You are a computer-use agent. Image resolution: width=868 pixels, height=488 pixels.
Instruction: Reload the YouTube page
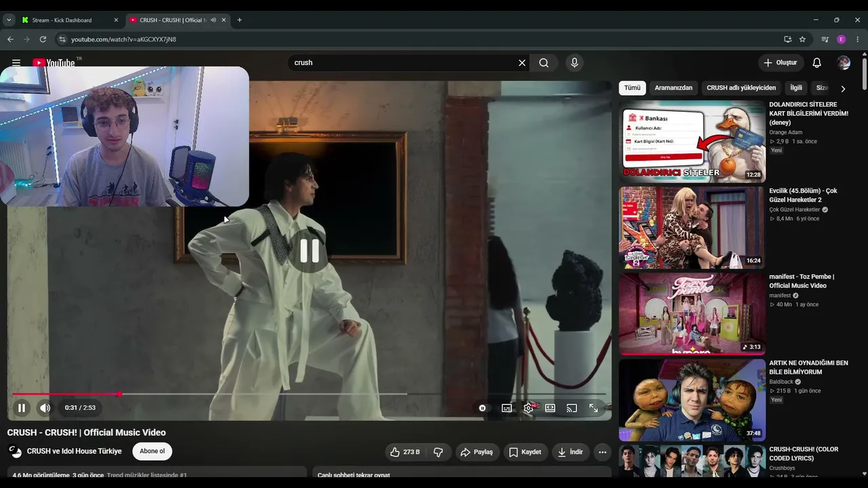[x=43, y=39]
